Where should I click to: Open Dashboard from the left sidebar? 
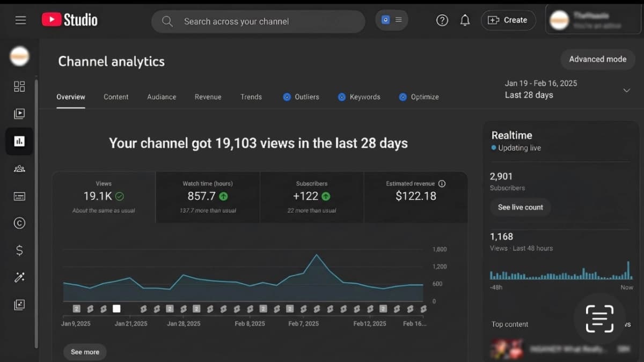tap(19, 86)
